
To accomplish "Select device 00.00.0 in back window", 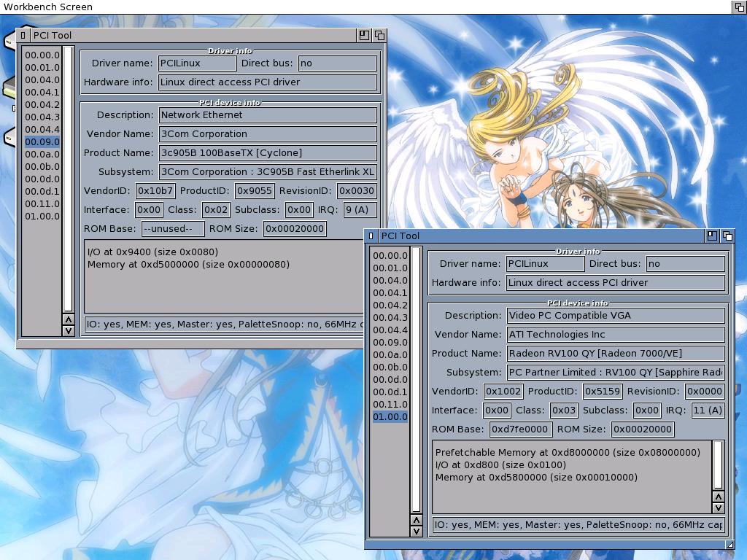I will 42,55.
